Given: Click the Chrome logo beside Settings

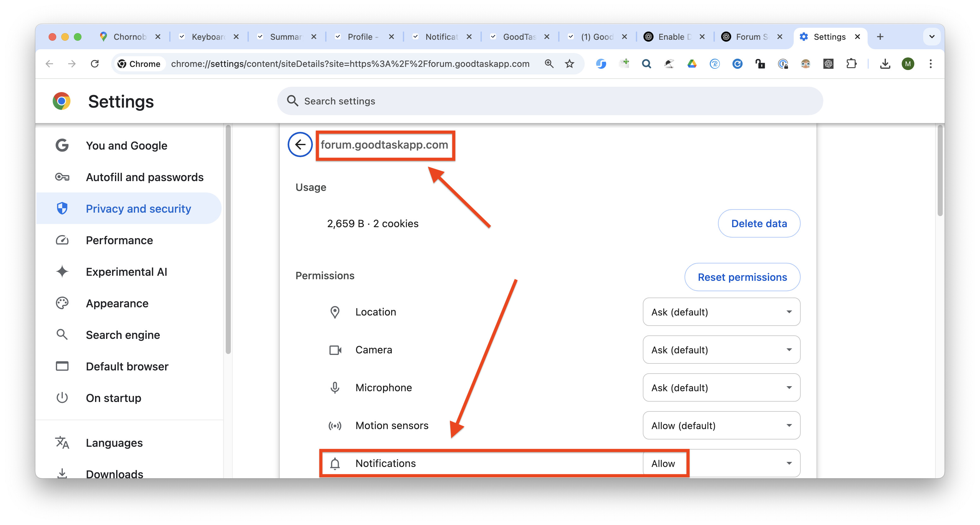Looking at the screenshot, I should pyautogui.click(x=62, y=101).
